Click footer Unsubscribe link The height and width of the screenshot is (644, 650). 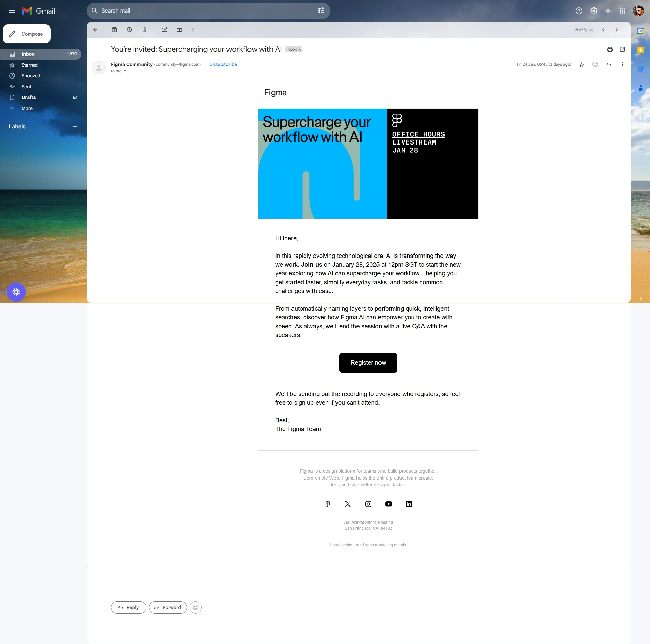point(341,545)
